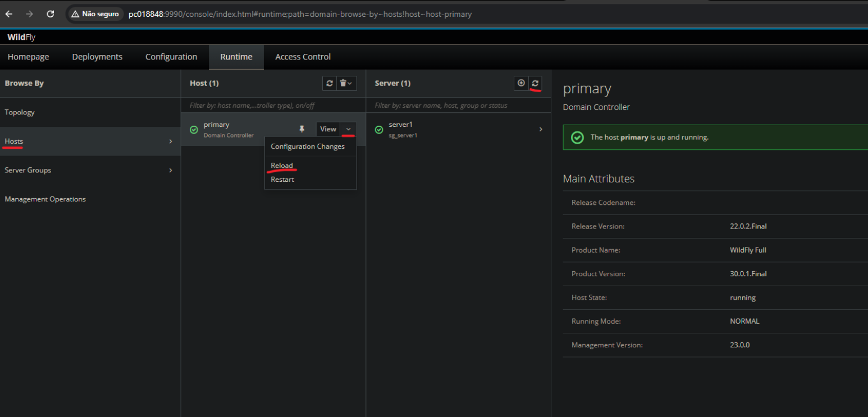Click the Release Version value 22.0.2.Final
Image resolution: width=868 pixels, height=417 pixels.
(x=748, y=226)
